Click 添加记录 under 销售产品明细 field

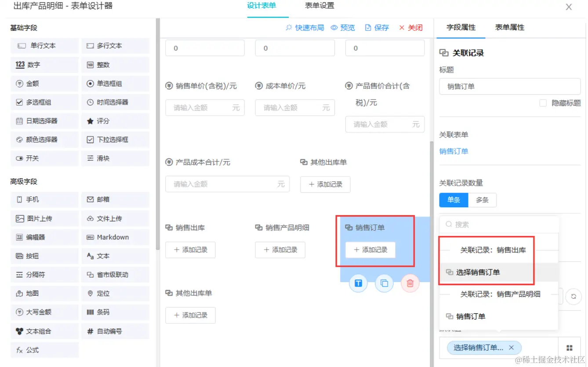280,250
